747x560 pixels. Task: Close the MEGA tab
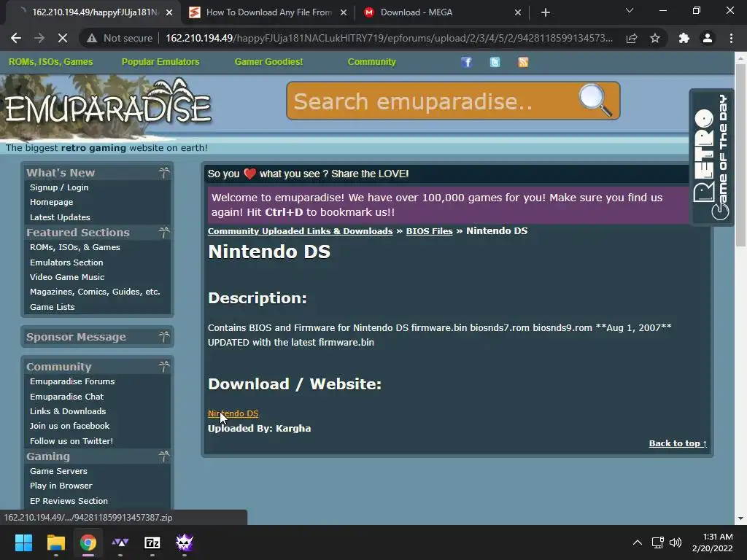coord(518,12)
